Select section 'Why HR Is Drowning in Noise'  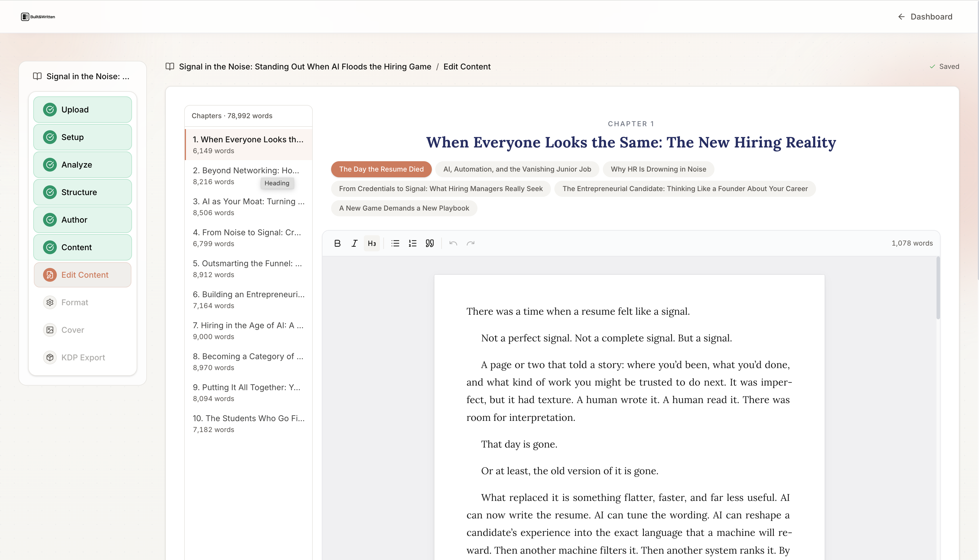(658, 169)
